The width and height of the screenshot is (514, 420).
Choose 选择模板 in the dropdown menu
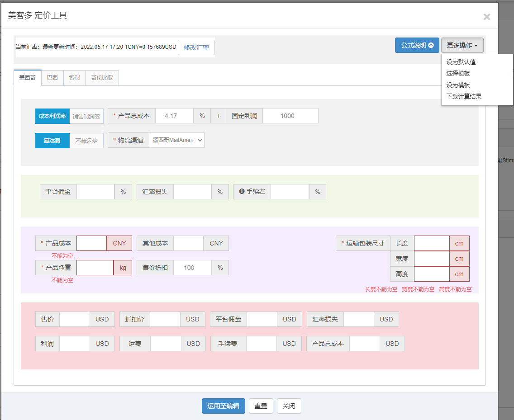[458, 73]
